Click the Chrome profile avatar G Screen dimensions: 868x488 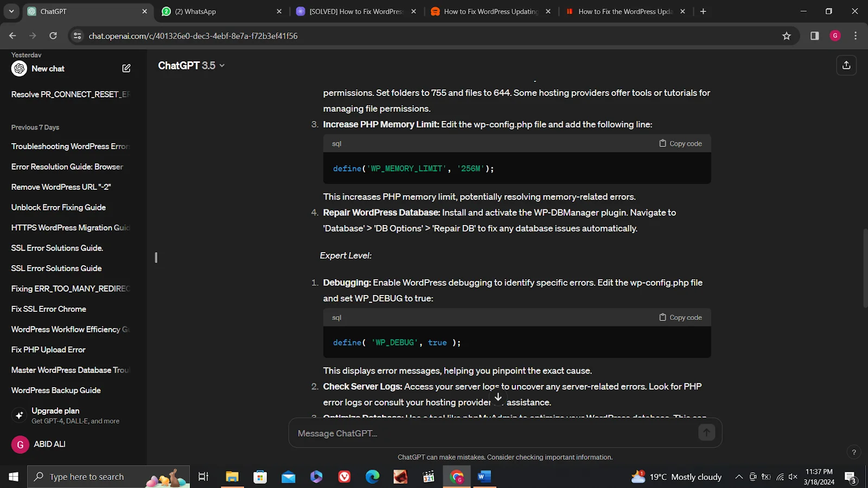tap(835, 36)
